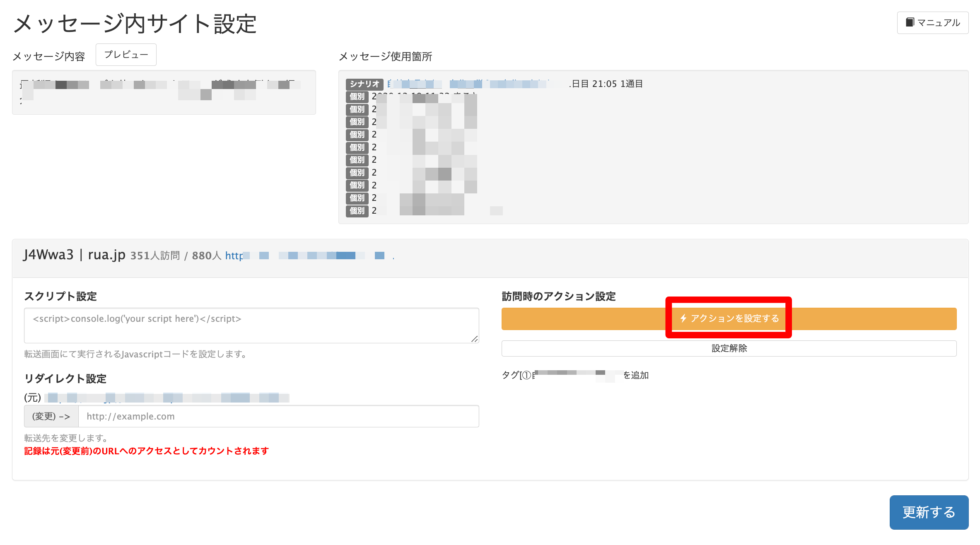Click the 設定解除 button
The height and width of the screenshot is (545, 980).
(x=729, y=348)
